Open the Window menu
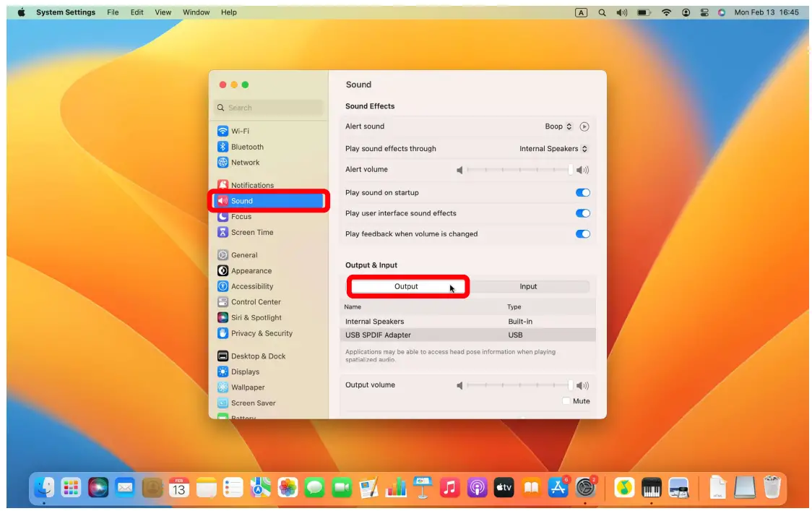Screen dimensions: 812x511 [x=196, y=12]
